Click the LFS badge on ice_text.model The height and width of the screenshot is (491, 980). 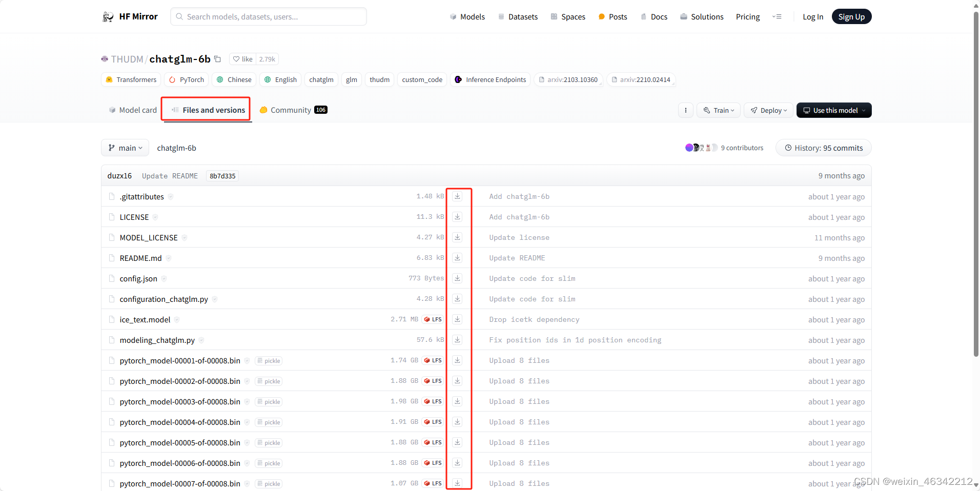coord(433,319)
